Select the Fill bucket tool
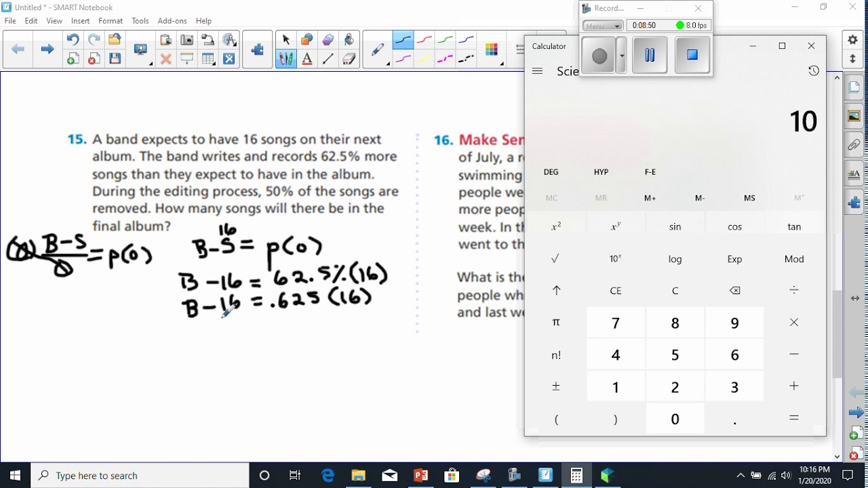This screenshot has height=488, width=868. tap(349, 40)
